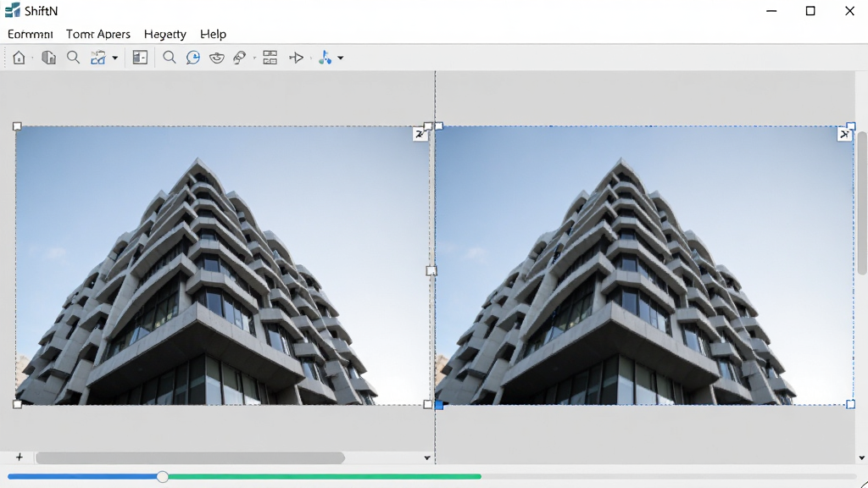Click the horizontal scrollbar under the left image
The width and height of the screenshot is (868, 488).
pyautogui.click(x=190, y=457)
